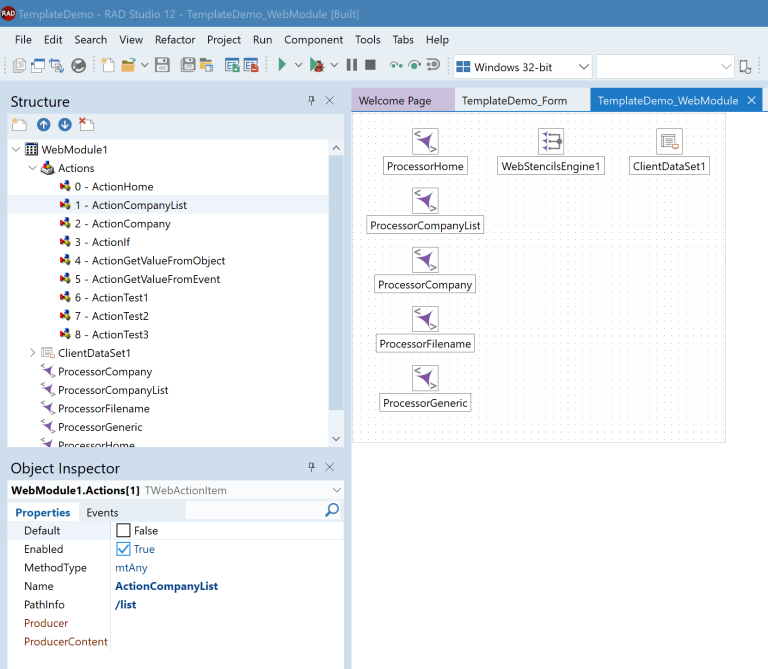Screen dimensions: 768x669
Task: Select ProcessorFilename in Structure tree
Action: coord(104,408)
